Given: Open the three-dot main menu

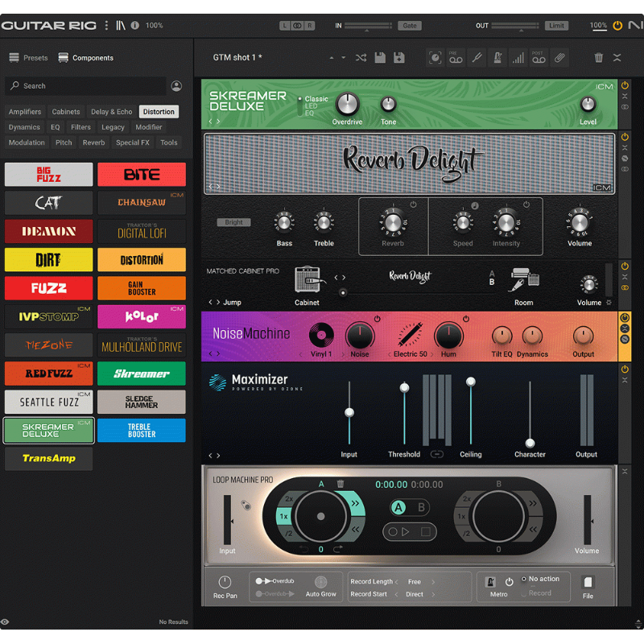Looking at the screenshot, I should point(106,26).
